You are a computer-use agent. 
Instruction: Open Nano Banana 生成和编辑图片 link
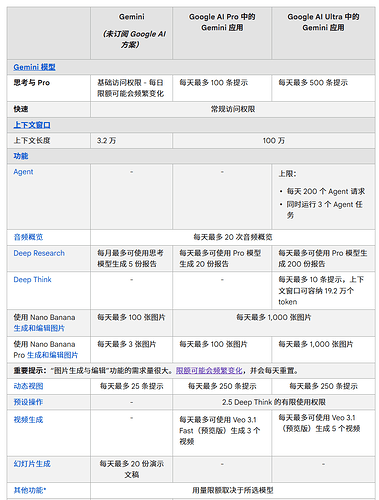click(x=39, y=328)
